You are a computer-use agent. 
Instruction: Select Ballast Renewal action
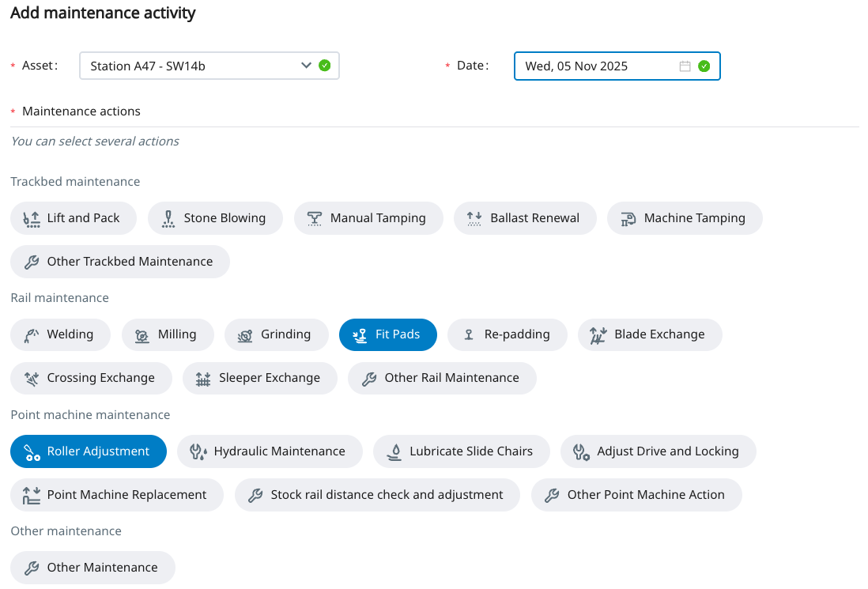click(x=525, y=218)
